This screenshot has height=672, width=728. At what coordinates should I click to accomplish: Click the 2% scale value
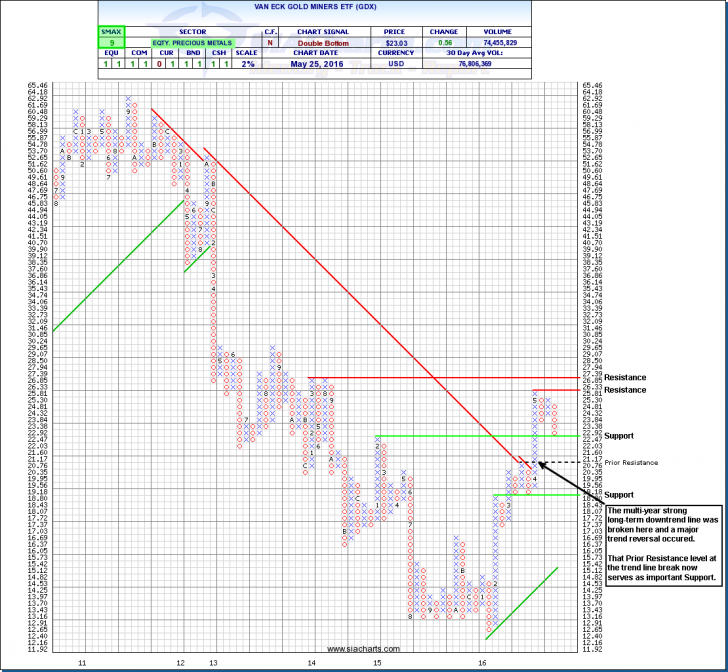coord(245,66)
